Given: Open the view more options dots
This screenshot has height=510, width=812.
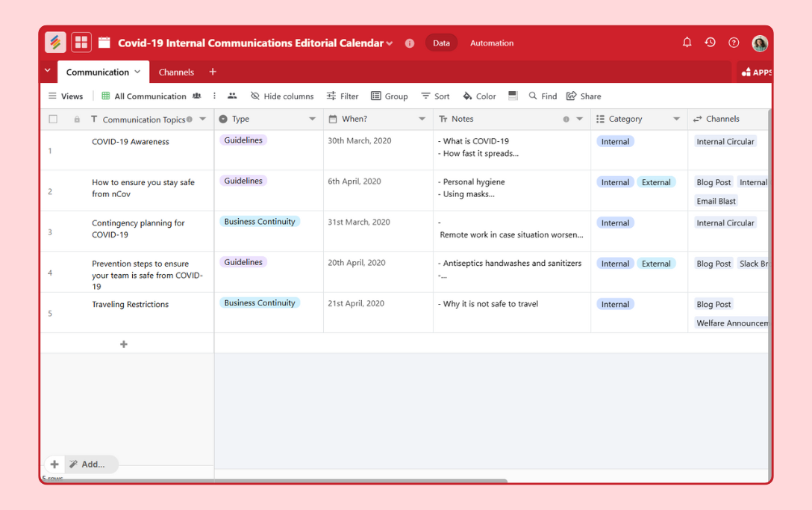Looking at the screenshot, I should coord(214,96).
